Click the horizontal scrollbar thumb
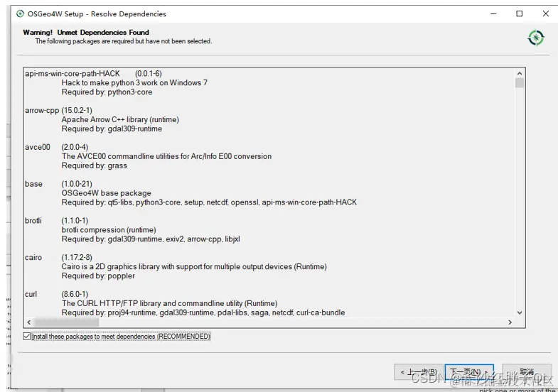 click(x=67, y=322)
